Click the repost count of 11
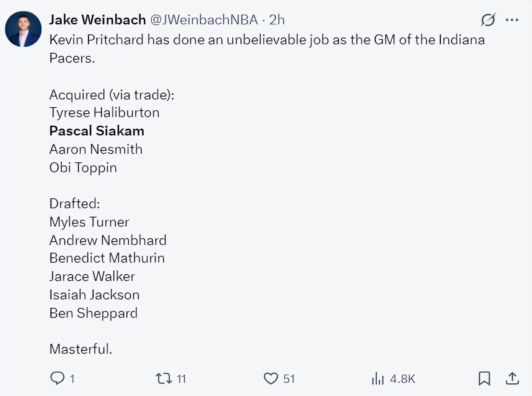The image size is (532, 396). point(181,379)
